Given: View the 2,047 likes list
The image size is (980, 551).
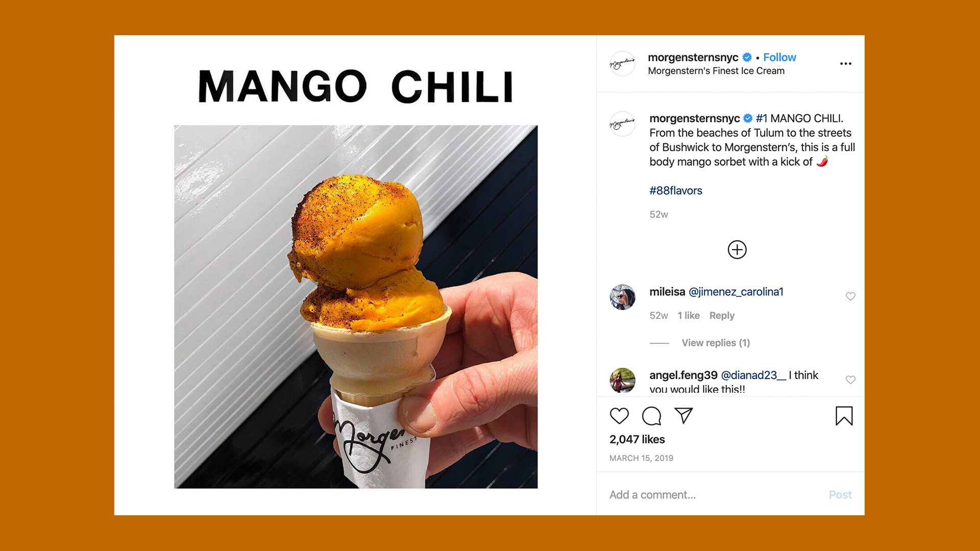Looking at the screenshot, I should click(637, 439).
